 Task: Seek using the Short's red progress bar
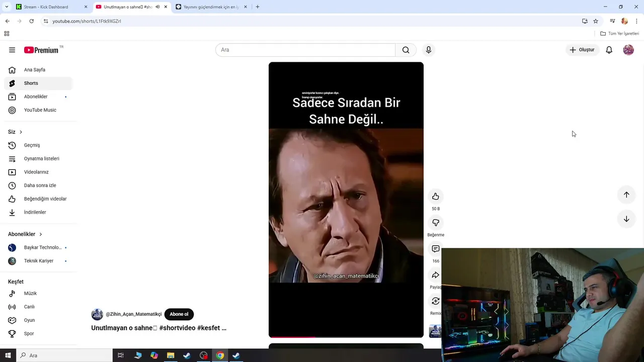pyautogui.click(x=346, y=337)
